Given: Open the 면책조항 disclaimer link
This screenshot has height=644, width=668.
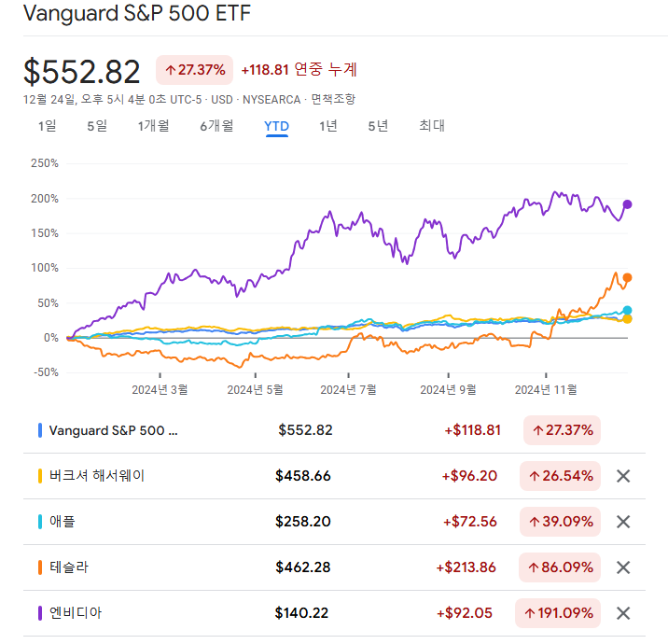Looking at the screenshot, I should [x=333, y=99].
